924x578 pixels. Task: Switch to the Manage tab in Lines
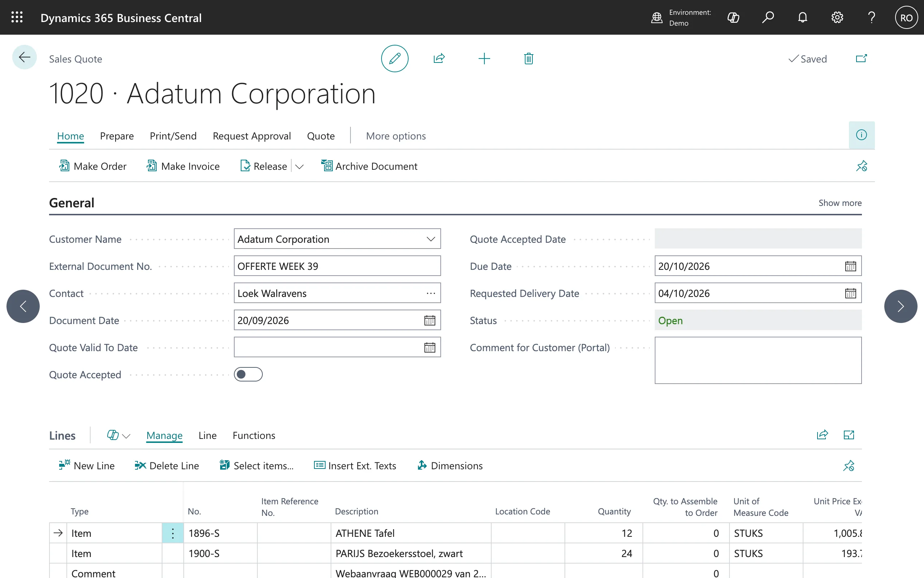164,435
